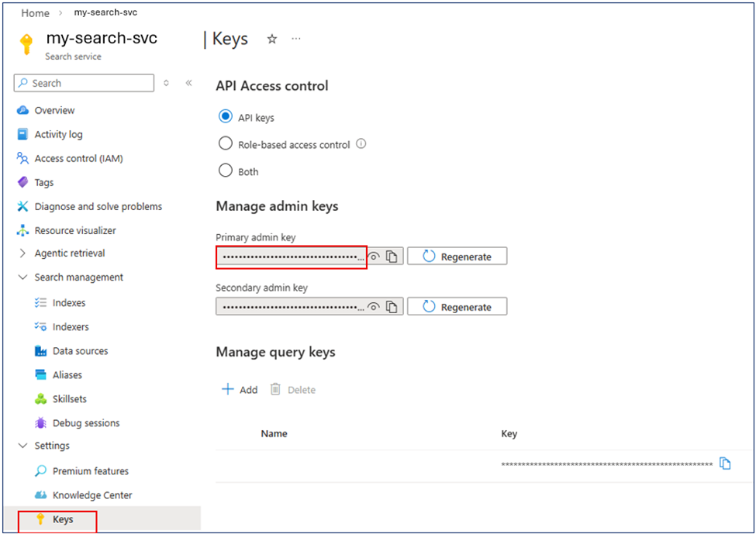
Task: Click the Knowledge Center icon
Action: click(x=40, y=495)
